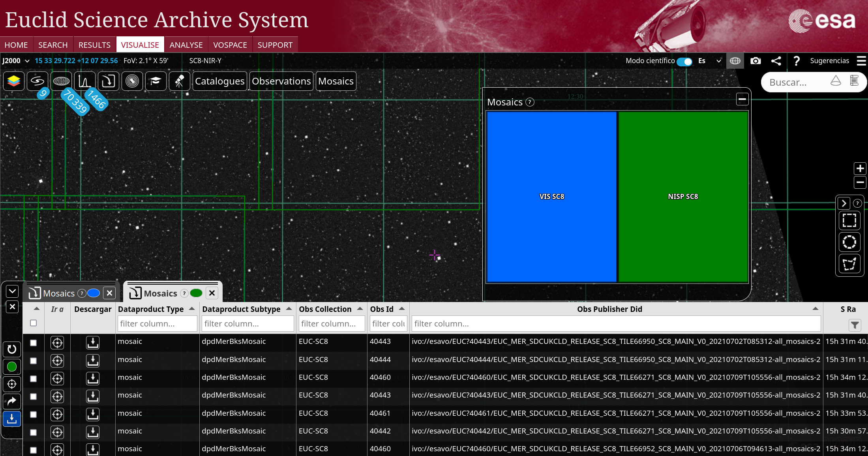
Task: Open the RESULTS tab
Action: pos(94,45)
